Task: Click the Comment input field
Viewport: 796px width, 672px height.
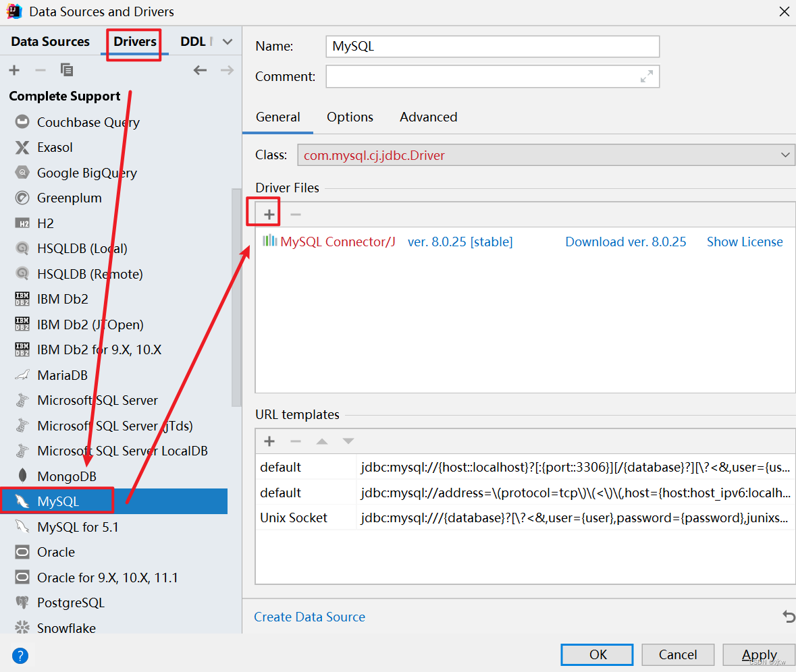Action: [492, 77]
